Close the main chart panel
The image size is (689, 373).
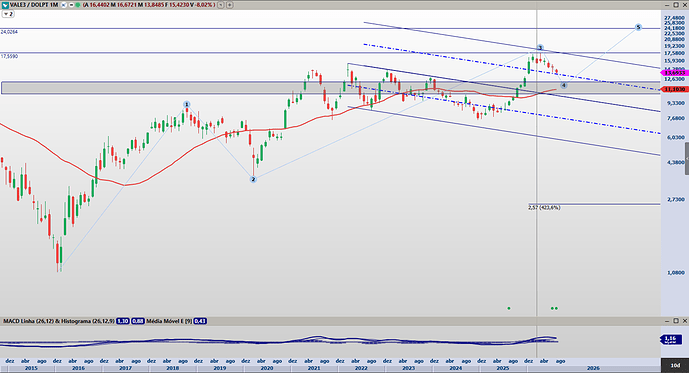(x=684, y=5)
